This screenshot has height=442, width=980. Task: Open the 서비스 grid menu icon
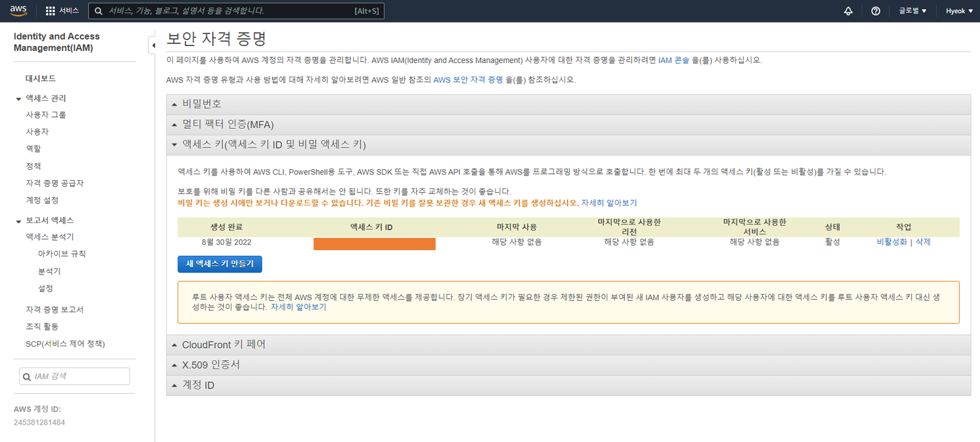tap(50, 11)
